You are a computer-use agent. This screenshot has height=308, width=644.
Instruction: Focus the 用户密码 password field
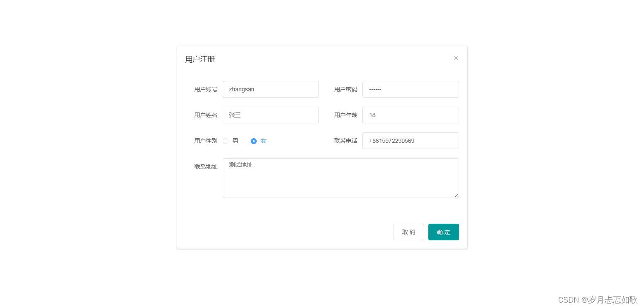pyautogui.click(x=411, y=89)
